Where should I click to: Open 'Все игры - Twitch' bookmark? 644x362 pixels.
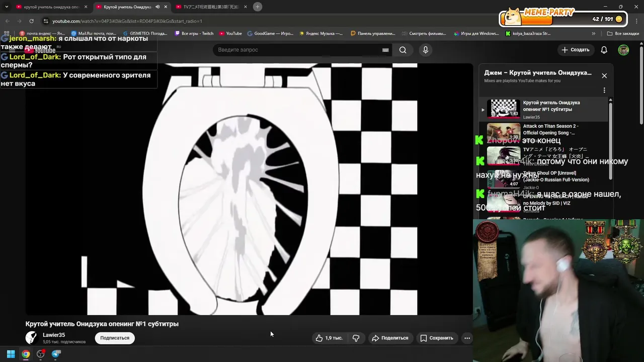click(x=194, y=34)
